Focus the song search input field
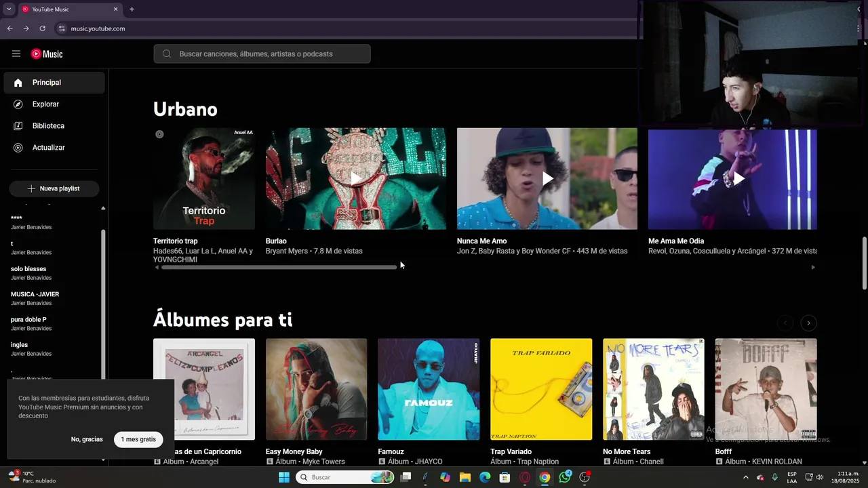The width and height of the screenshot is (868, 488). (262, 54)
